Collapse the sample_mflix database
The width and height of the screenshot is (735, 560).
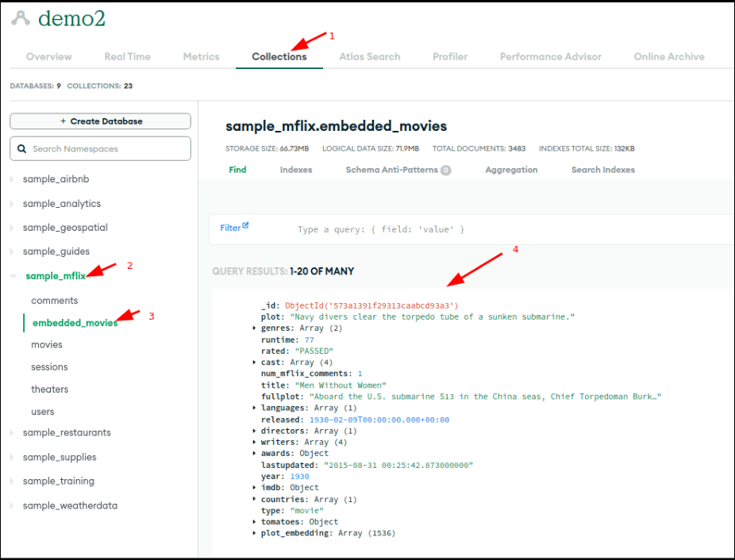coord(12,276)
